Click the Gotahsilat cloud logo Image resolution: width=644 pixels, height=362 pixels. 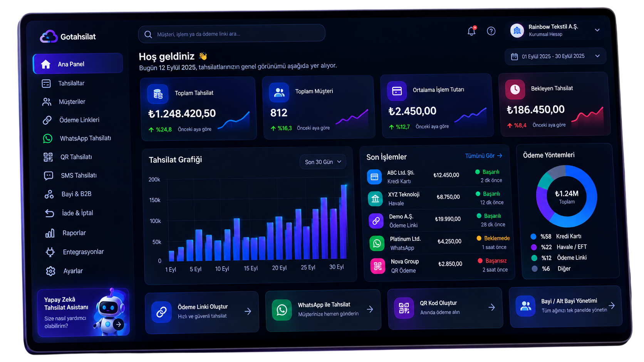point(49,37)
